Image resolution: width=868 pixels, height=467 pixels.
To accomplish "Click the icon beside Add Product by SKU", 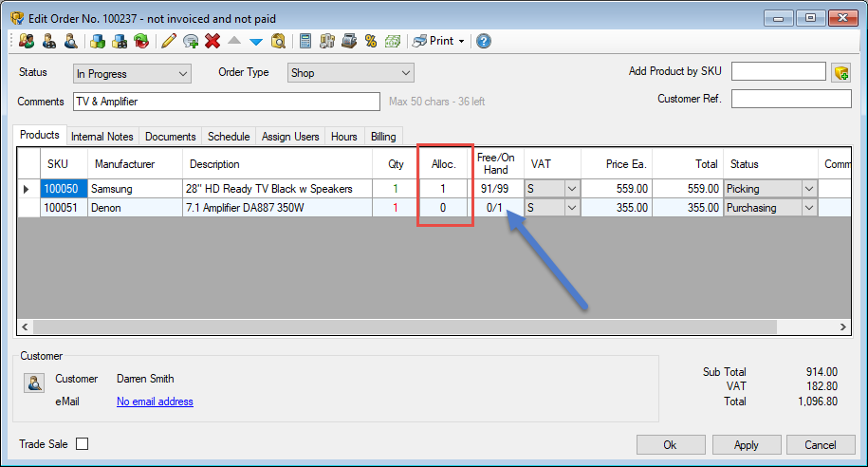I will 840,73.
